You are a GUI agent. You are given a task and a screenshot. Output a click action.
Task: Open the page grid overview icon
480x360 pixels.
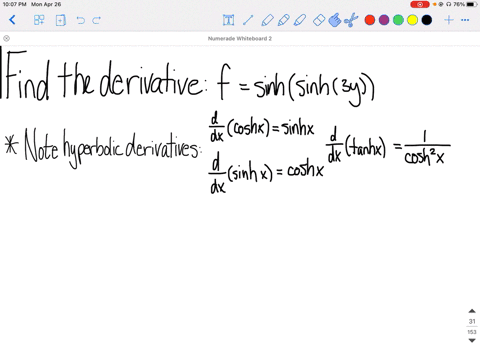(x=39, y=20)
